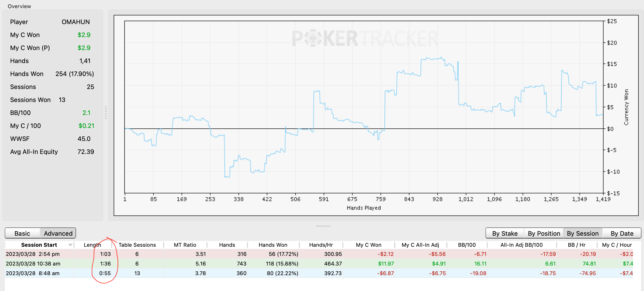644x291 pixels.
Task: Click the My C / 100 $0.21 value
Action: tap(86, 126)
